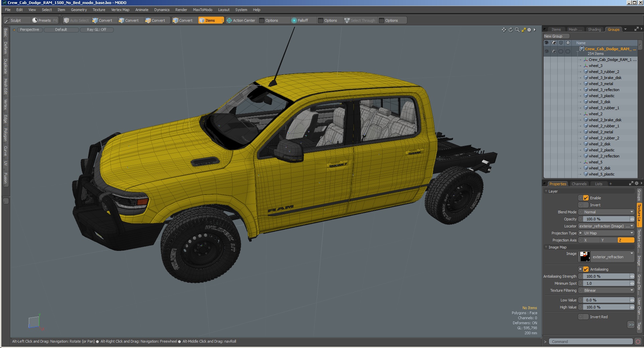Open the Render menu
This screenshot has height=348, width=644.
click(x=181, y=10)
